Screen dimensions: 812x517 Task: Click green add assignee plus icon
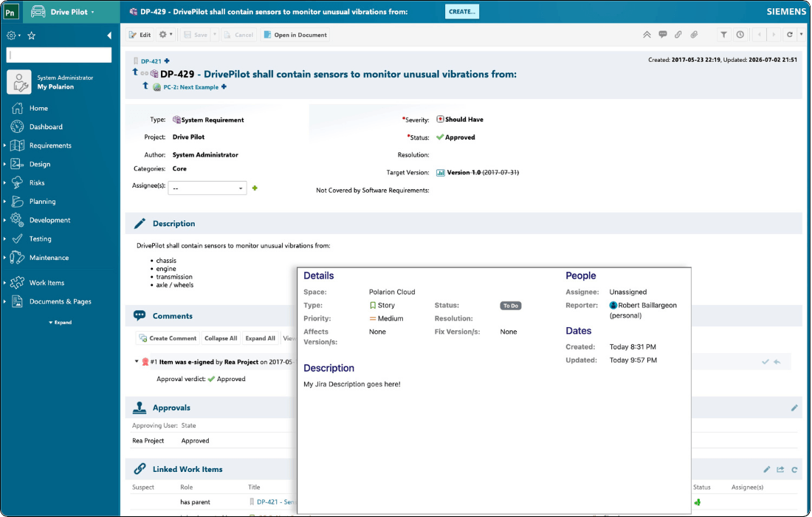(x=254, y=188)
